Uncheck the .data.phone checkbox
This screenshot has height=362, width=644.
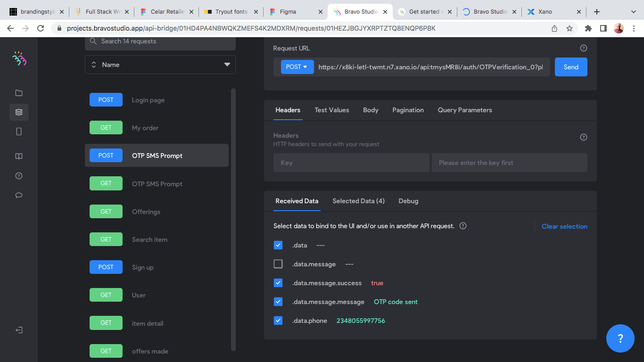[x=278, y=321]
